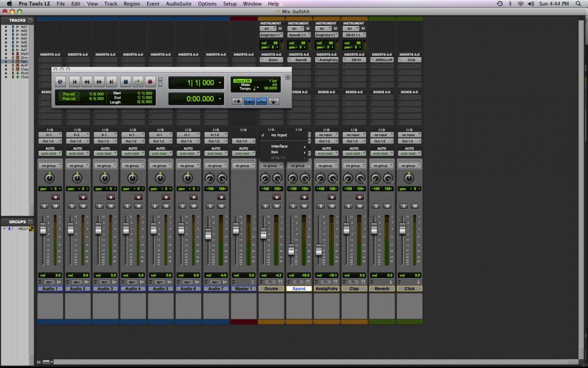The width and height of the screenshot is (588, 368).
Task: Click the Stop button in Transport
Action: click(126, 81)
